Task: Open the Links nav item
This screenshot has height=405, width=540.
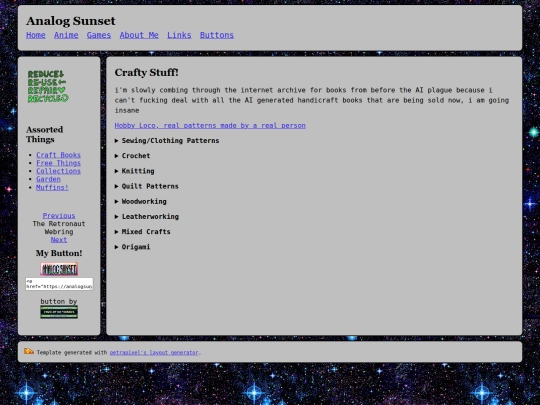Action: [x=179, y=35]
